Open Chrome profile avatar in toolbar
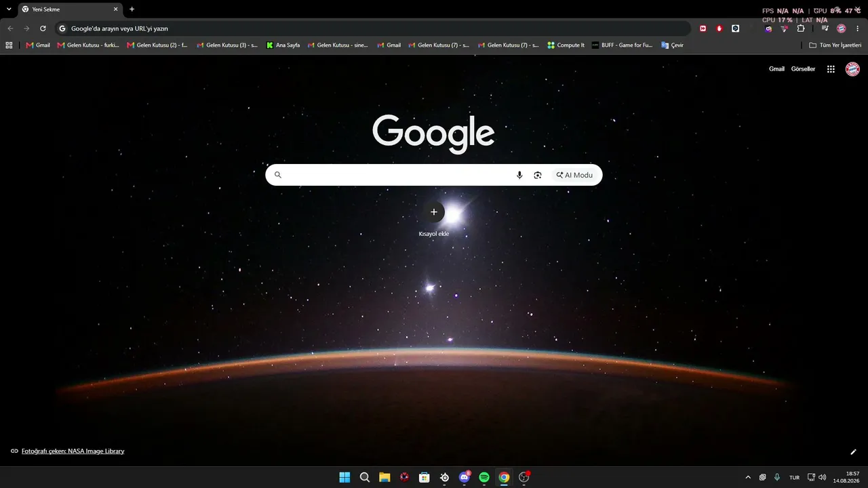 pyautogui.click(x=842, y=28)
